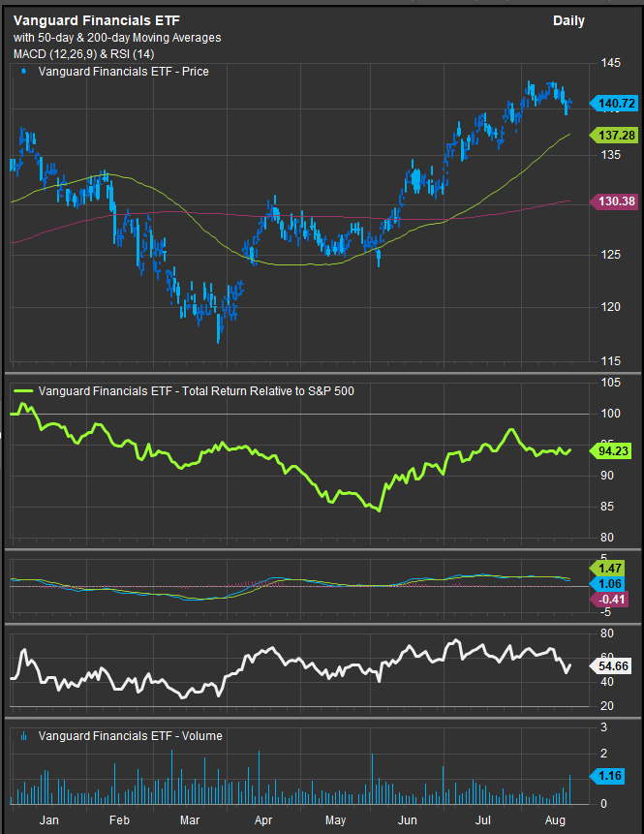Click the 135 price axis label
The image size is (644, 834).
(610, 155)
